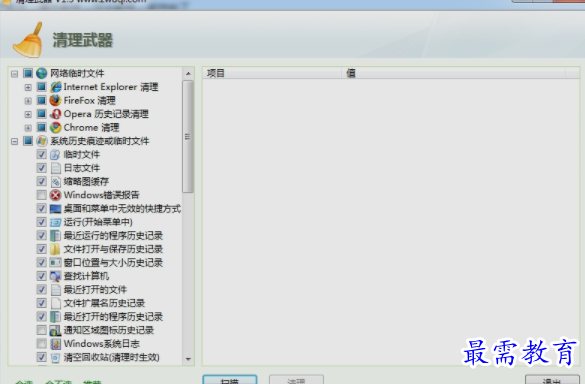The image size is (585, 384).
Task: Click the 查找计算机 search icon
Action: point(55,276)
